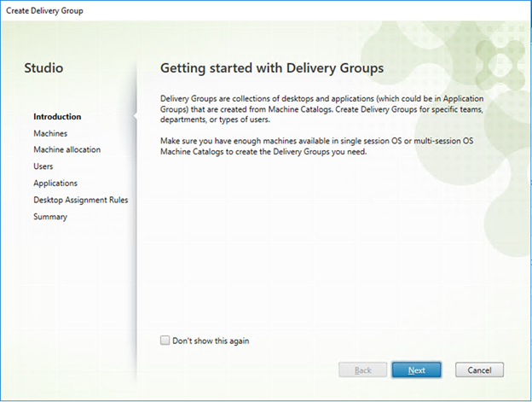Open the Applications step
The height and width of the screenshot is (402, 532).
coord(55,183)
